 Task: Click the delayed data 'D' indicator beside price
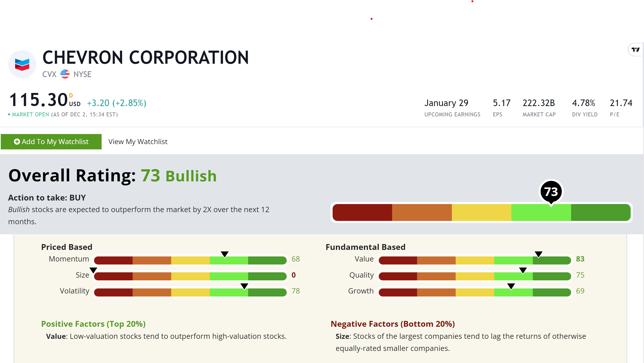tap(71, 95)
